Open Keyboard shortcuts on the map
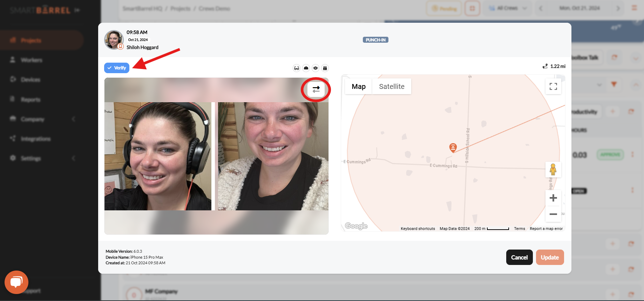 pos(418,229)
